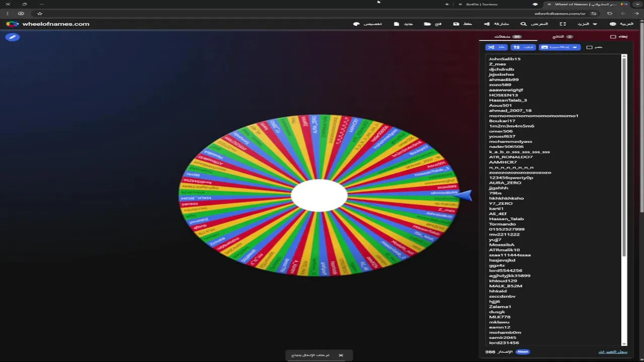644x362 pixels.
Task: Sort the entries with the sort button
Action: (523, 47)
